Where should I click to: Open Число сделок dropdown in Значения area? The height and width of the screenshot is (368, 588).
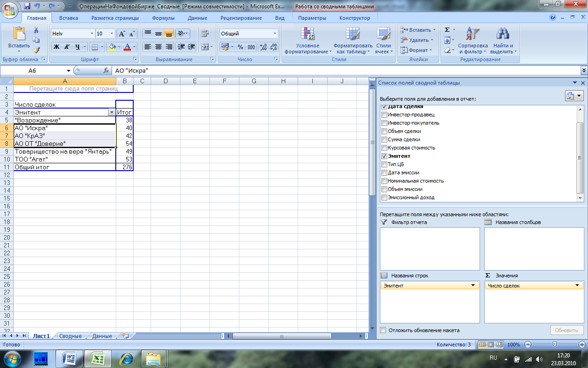click(x=577, y=286)
